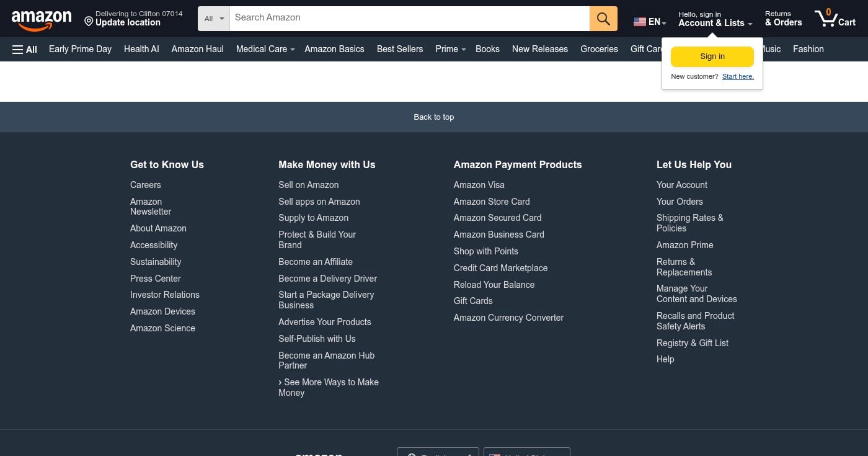868x456 pixels.
Task: Click the orange search magnifier button
Action: click(603, 19)
